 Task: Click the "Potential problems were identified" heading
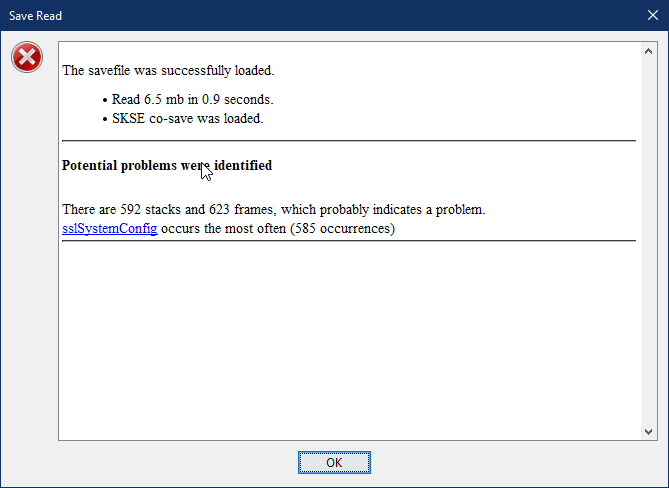coord(167,166)
